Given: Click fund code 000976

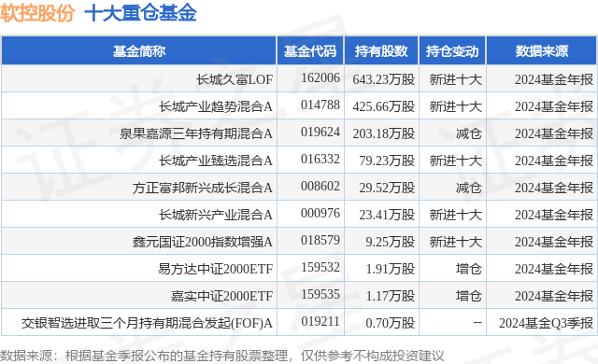Looking at the screenshot, I should [320, 213].
